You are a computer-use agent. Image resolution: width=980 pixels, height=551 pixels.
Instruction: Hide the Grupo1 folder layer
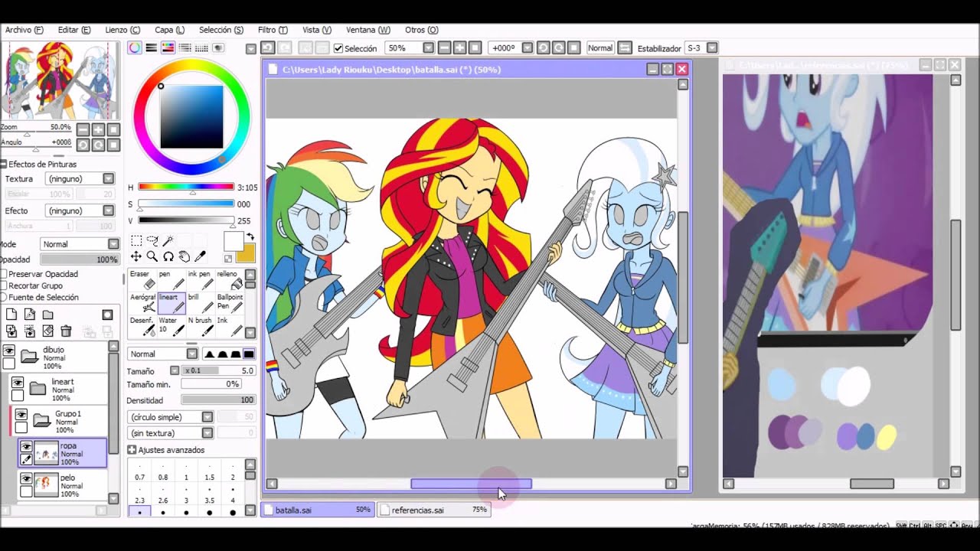click(21, 415)
